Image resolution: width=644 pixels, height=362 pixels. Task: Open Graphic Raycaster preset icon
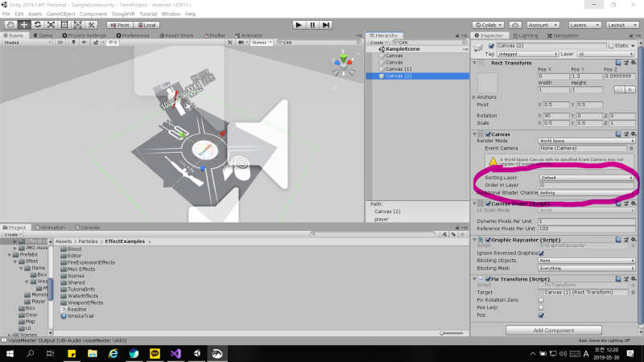point(626,240)
